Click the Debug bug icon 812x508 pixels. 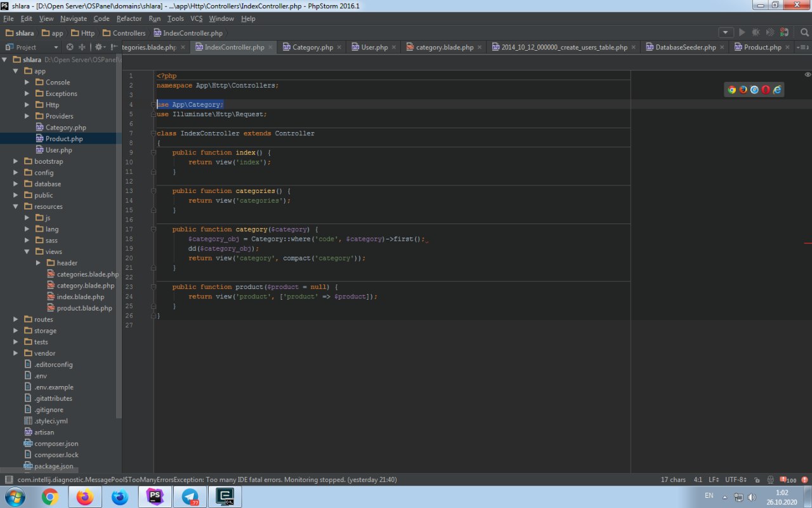pos(756,32)
